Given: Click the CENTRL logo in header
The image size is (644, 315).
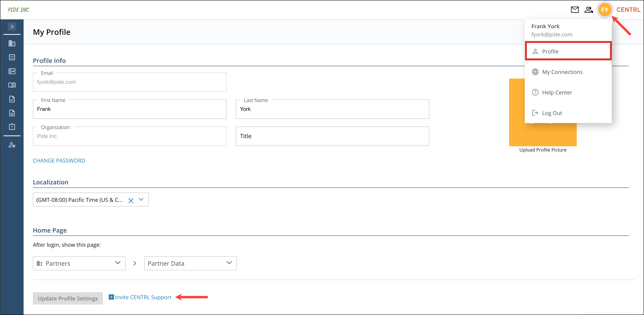Looking at the screenshot, I should [x=628, y=10].
